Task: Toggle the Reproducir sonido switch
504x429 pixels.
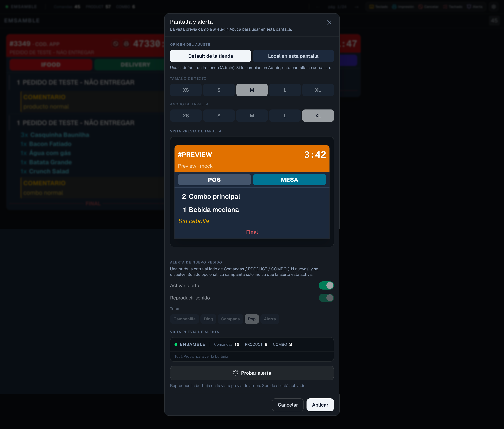Action: pos(326,298)
